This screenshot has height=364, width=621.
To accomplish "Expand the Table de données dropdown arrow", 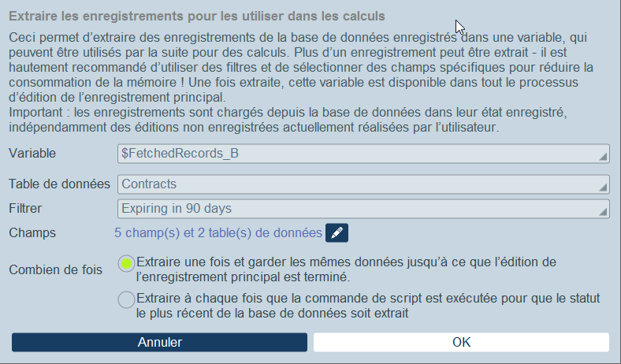I will (x=603, y=188).
